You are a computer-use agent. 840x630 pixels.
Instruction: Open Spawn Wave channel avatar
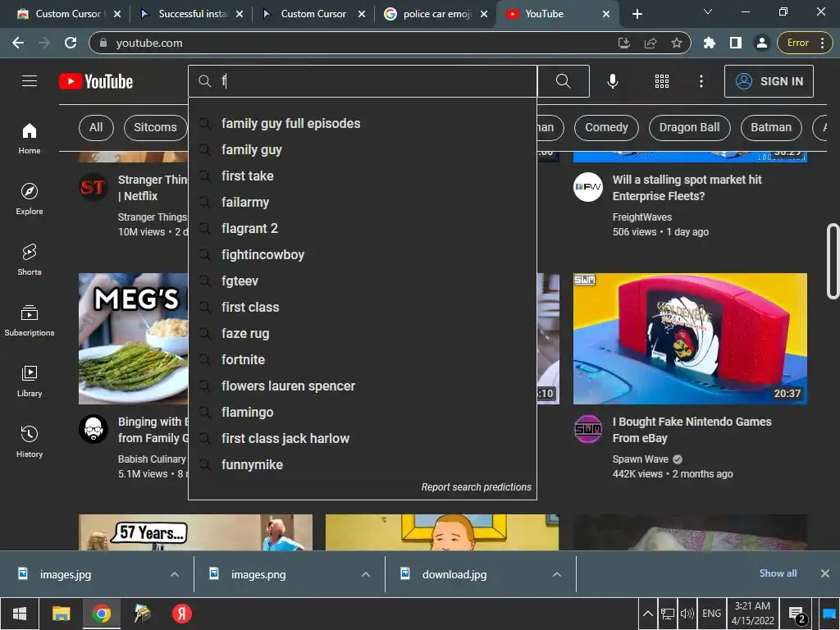[x=587, y=429]
